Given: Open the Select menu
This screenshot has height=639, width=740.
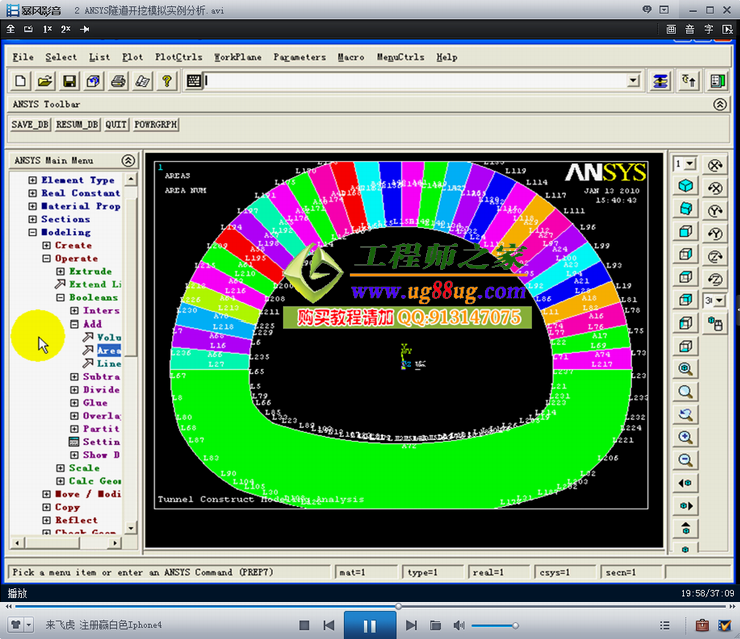Looking at the screenshot, I should [x=61, y=57].
